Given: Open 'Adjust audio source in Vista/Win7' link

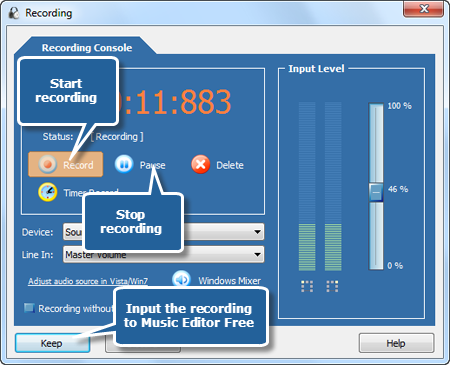Looking at the screenshot, I should click(x=88, y=281).
